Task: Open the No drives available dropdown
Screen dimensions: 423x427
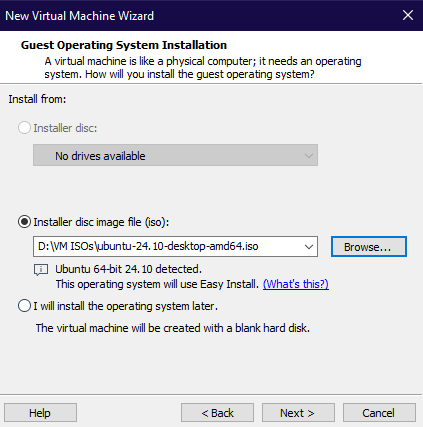Action: [175, 155]
